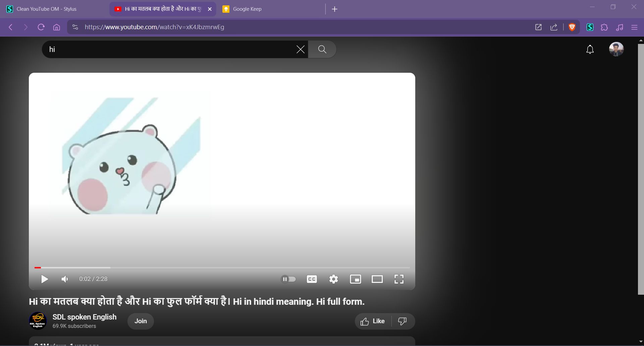Open notifications bell
The height and width of the screenshot is (346, 644).
point(590,50)
